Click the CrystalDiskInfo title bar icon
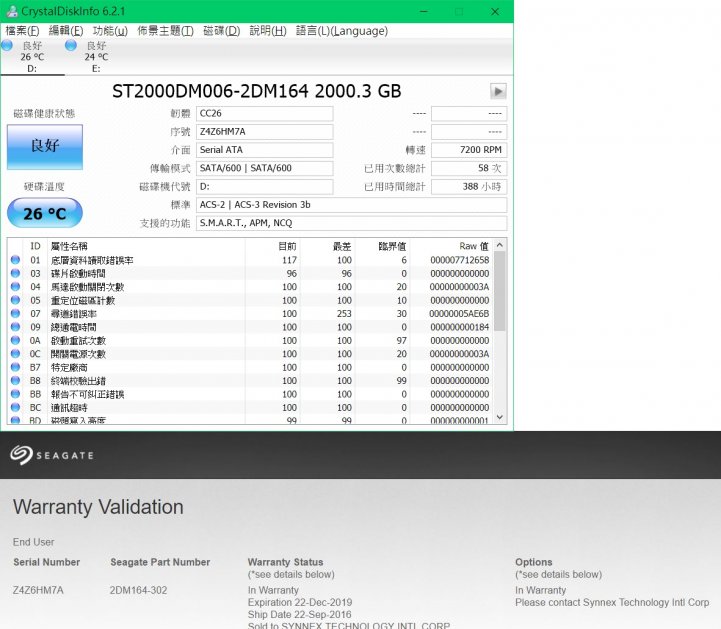Viewport: 721px width, 629px height. [x=12, y=11]
